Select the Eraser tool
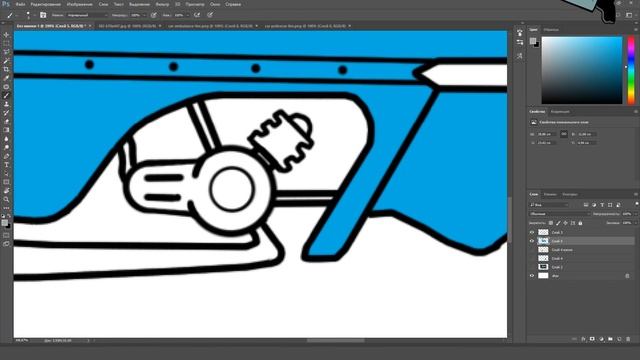 (x=6, y=121)
